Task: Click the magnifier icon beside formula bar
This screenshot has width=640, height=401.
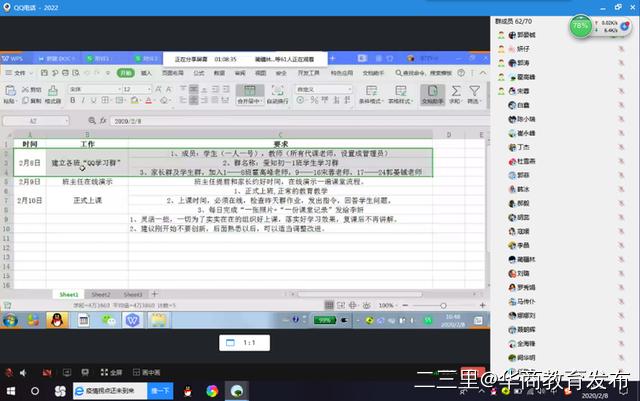Action: pyautogui.click(x=92, y=120)
